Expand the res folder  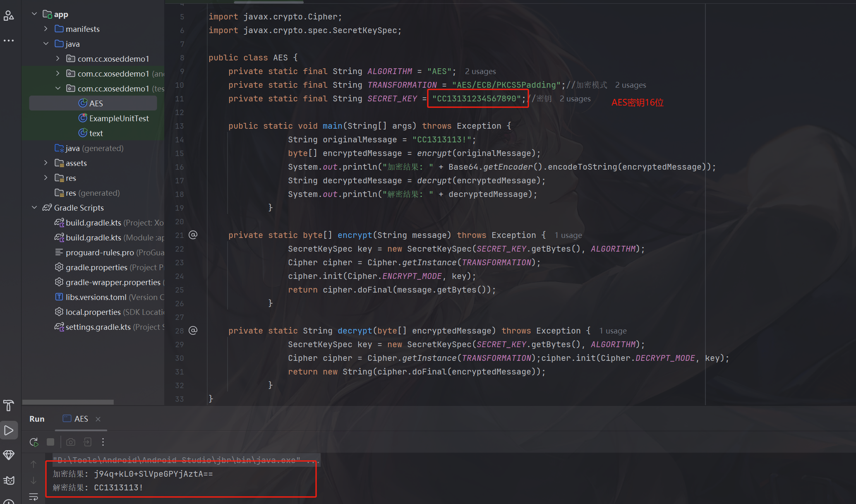46,178
